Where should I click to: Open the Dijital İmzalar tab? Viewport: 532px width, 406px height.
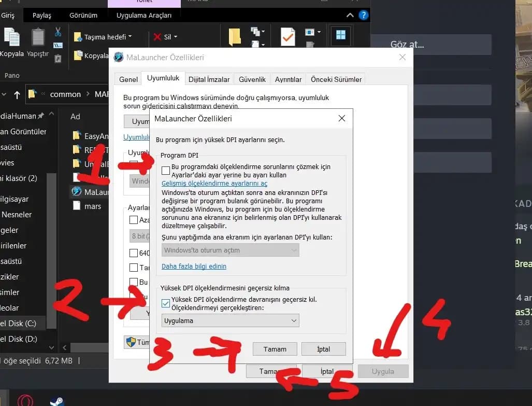[209, 79]
